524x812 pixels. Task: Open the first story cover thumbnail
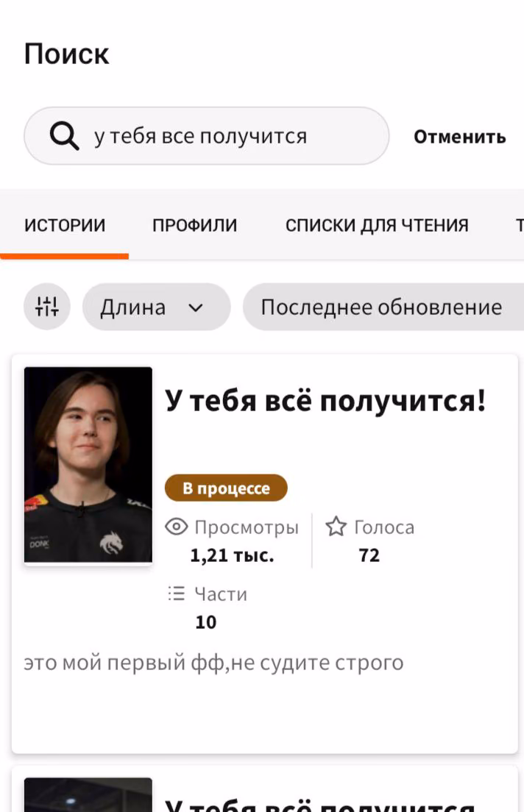pyautogui.click(x=88, y=465)
